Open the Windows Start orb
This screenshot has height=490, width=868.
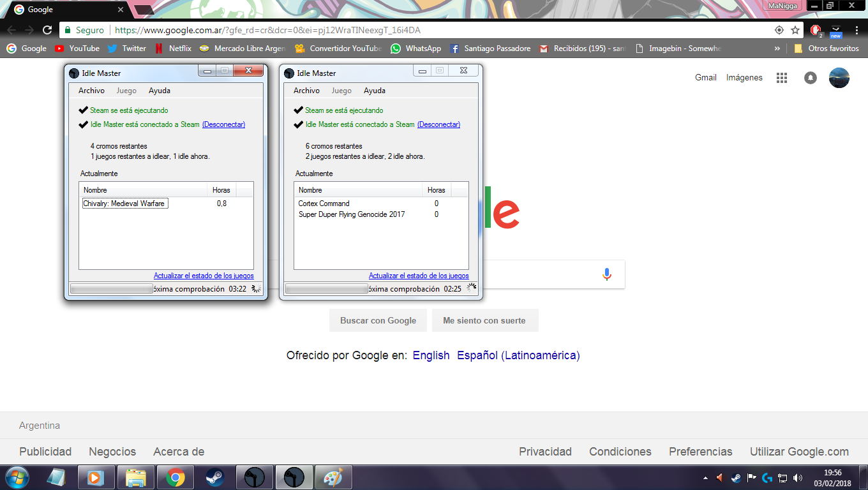19,477
